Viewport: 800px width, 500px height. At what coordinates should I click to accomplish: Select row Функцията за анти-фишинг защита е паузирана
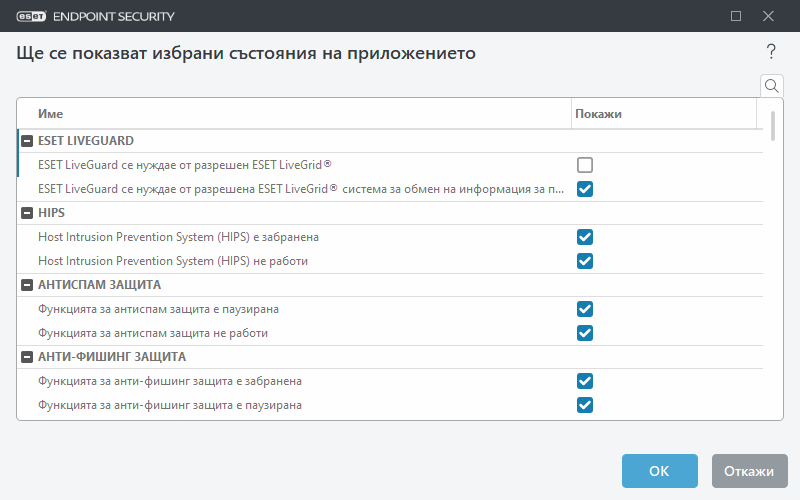[390, 405]
